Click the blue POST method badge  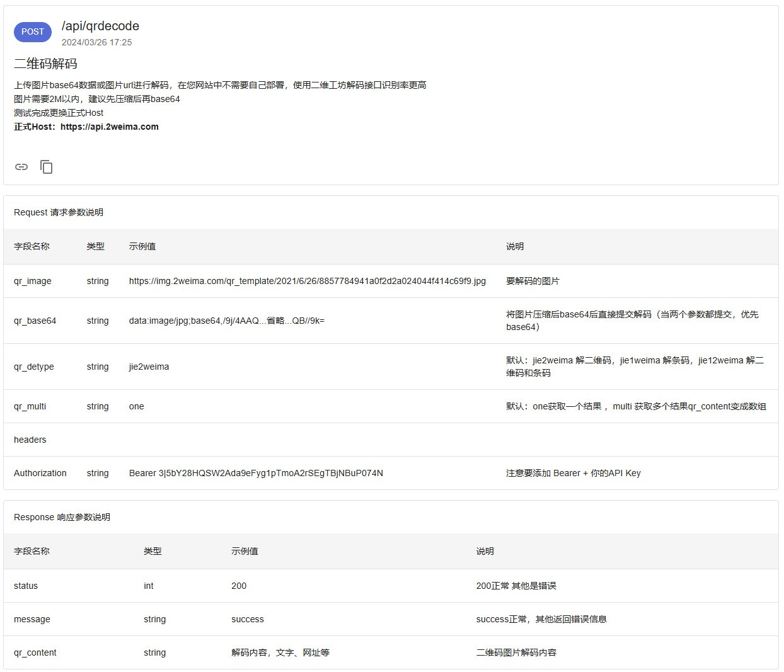pos(33,31)
